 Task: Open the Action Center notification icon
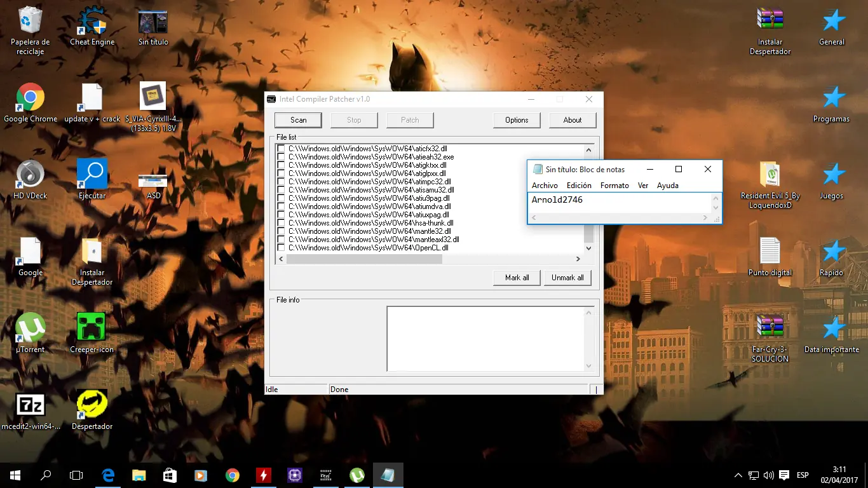pos(784,475)
